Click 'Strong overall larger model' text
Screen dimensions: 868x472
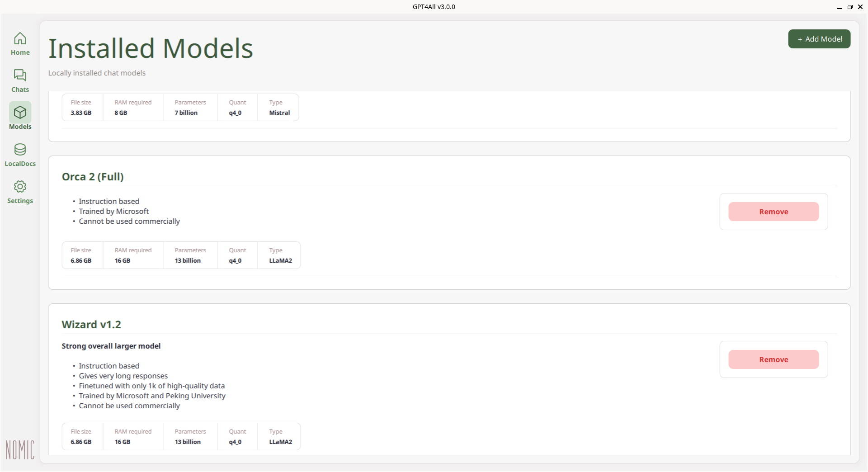pos(111,346)
